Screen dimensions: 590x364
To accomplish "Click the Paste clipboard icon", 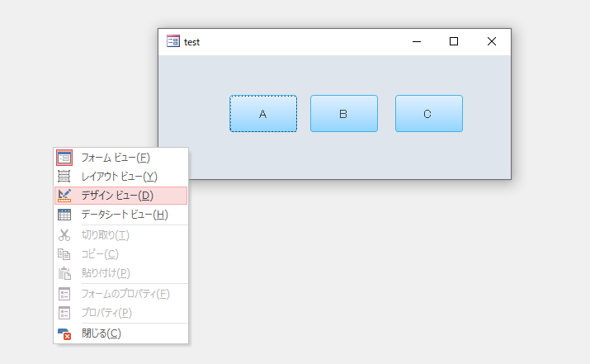I will (64, 273).
